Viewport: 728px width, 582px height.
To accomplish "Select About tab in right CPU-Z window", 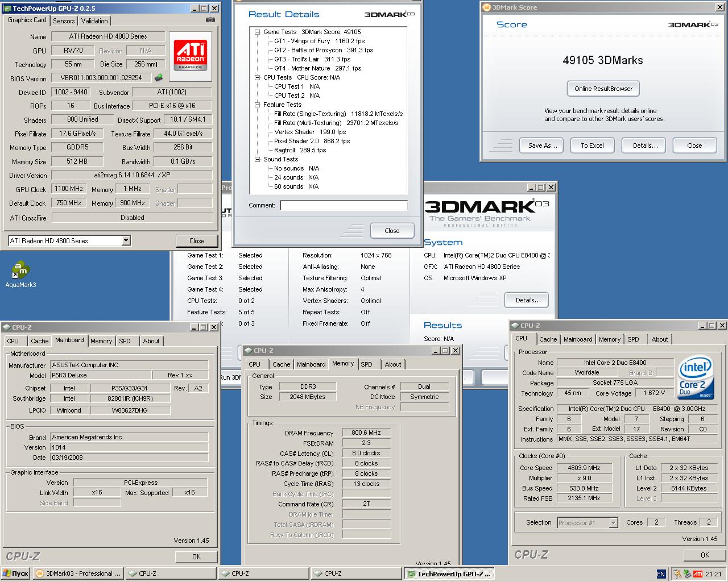I will [x=660, y=339].
